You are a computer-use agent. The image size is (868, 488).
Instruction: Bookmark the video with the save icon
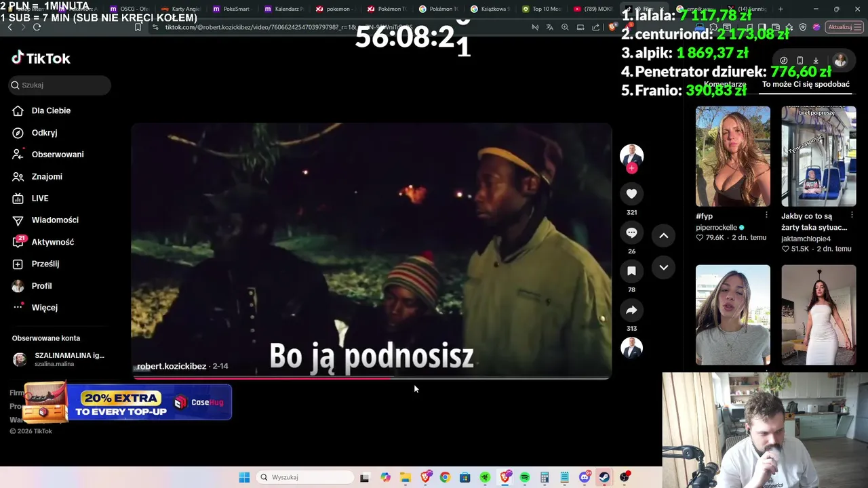point(631,271)
